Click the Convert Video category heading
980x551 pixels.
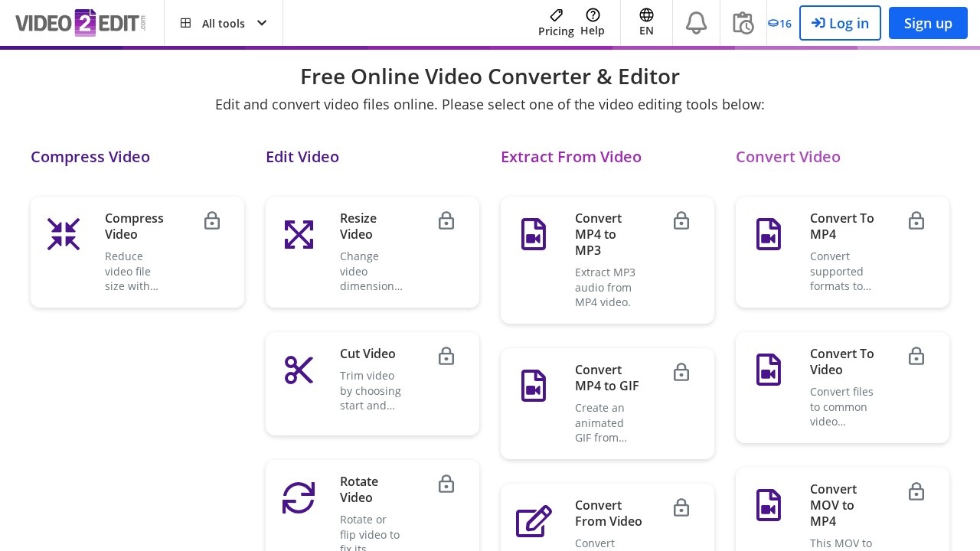[x=788, y=157]
